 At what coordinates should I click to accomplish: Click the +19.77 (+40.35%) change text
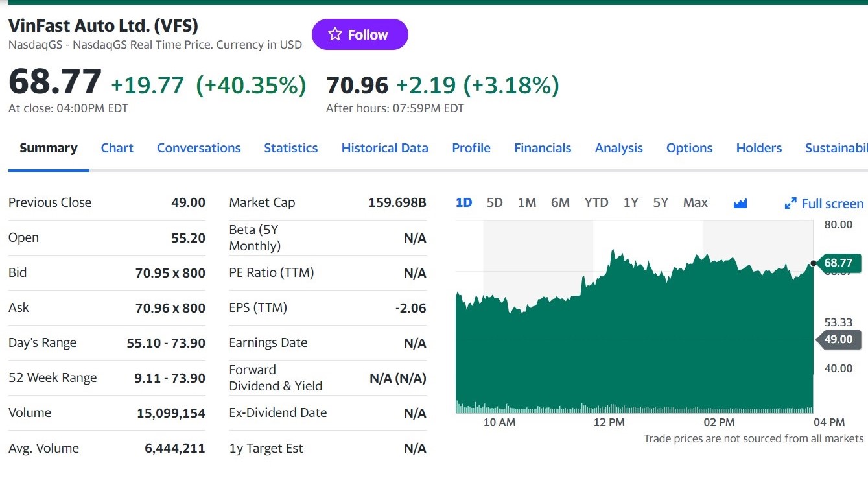pos(209,85)
